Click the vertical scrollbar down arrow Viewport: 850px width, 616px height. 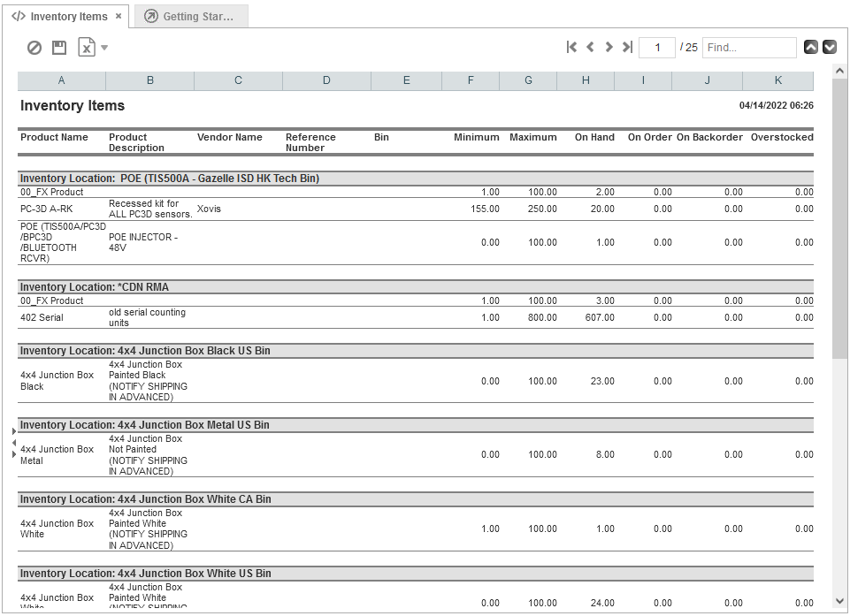(839, 600)
